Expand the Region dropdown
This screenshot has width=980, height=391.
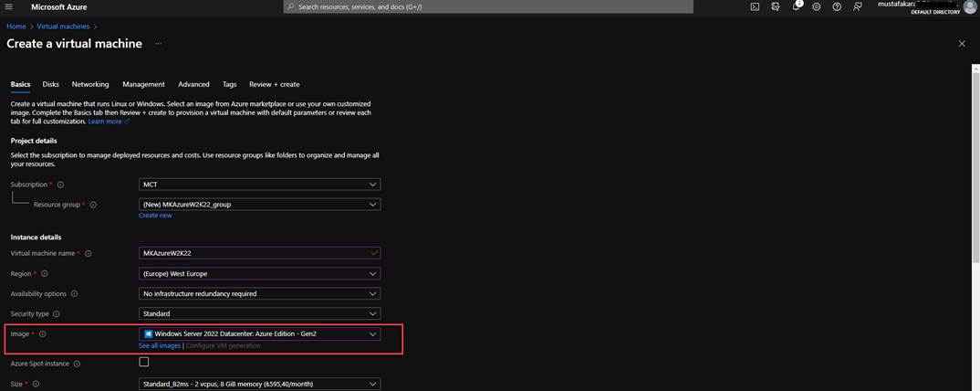pos(259,273)
